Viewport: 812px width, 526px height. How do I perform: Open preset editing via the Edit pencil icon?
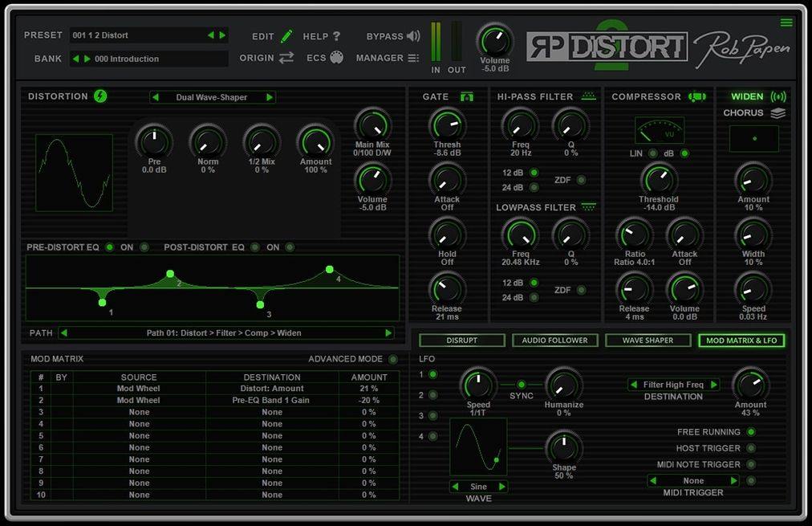pos(285,35)
